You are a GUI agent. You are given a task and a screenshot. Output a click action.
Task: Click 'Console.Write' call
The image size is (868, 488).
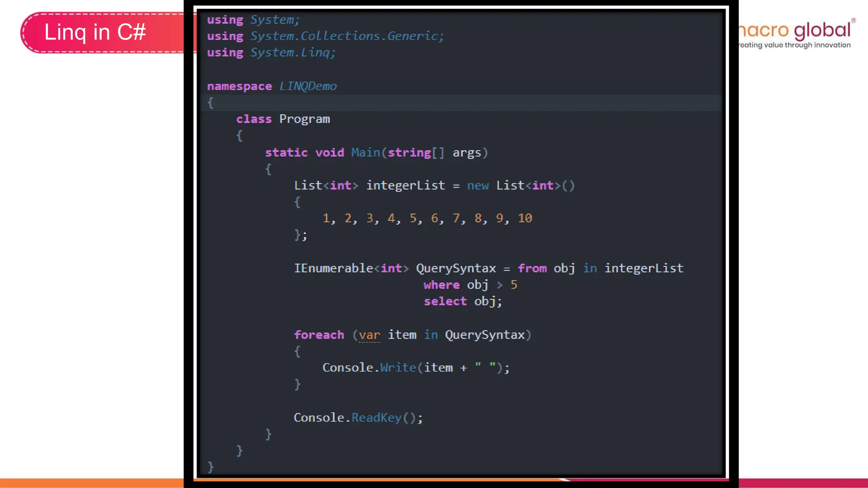369,367
